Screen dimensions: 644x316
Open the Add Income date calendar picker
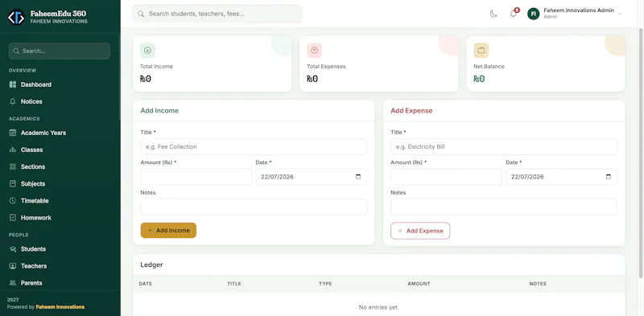tap(358, 177)
